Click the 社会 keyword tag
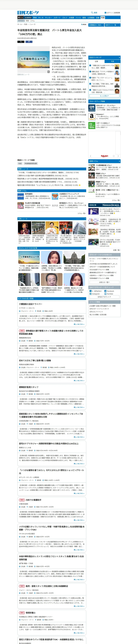Viewport: 138px width, 644px height. [20, 163]
